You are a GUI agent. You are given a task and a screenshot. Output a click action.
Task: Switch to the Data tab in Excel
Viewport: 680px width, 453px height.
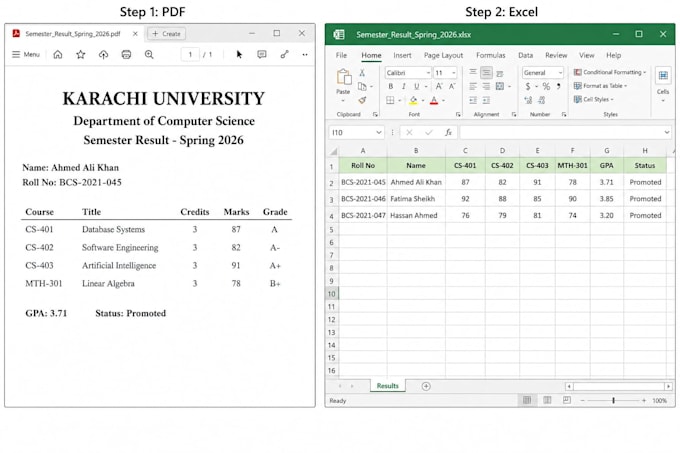pos(525,55)
